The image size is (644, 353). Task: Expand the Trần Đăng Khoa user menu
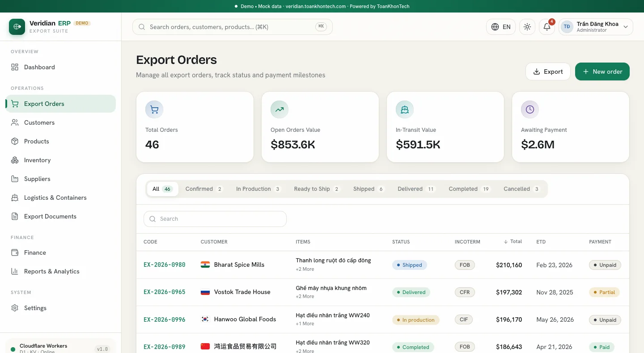point(596,27)
